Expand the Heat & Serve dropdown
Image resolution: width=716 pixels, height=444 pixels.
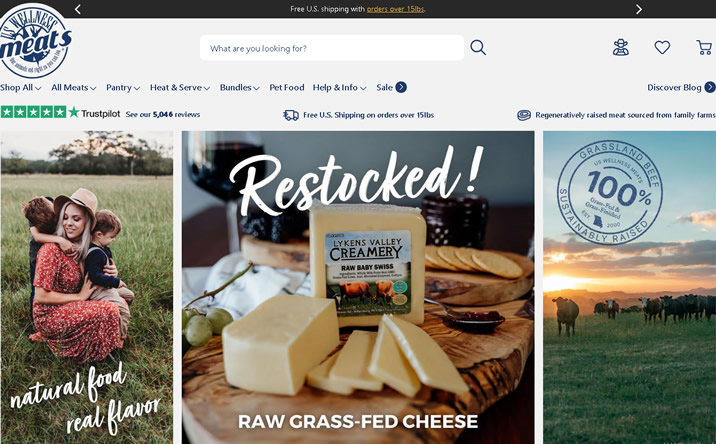tap(180, 87)
